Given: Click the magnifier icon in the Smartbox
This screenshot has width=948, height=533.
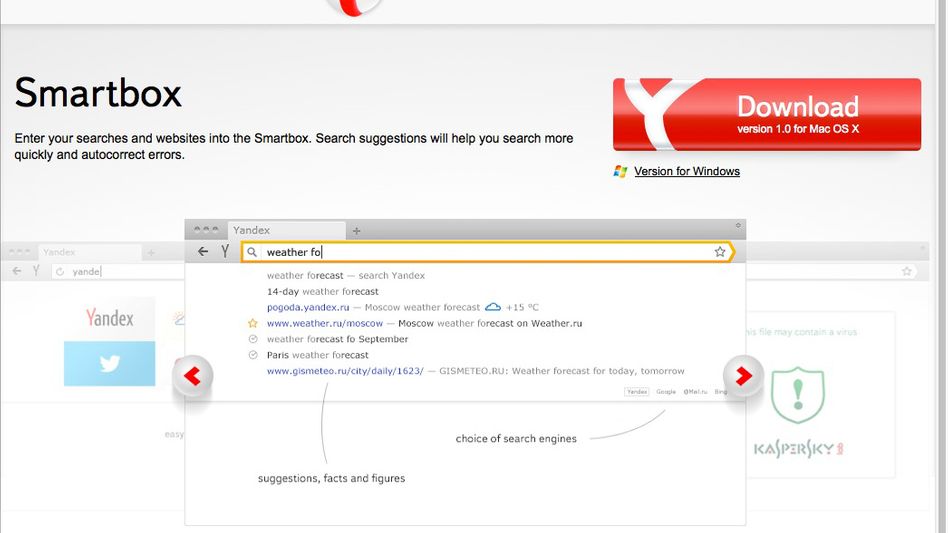Looking at the screenshot, I should [x=252, y=252].
